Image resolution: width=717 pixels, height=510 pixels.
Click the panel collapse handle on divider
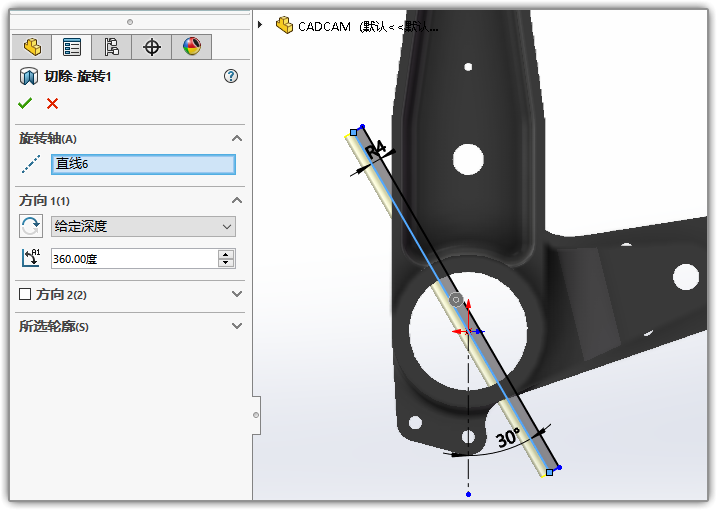256,415
